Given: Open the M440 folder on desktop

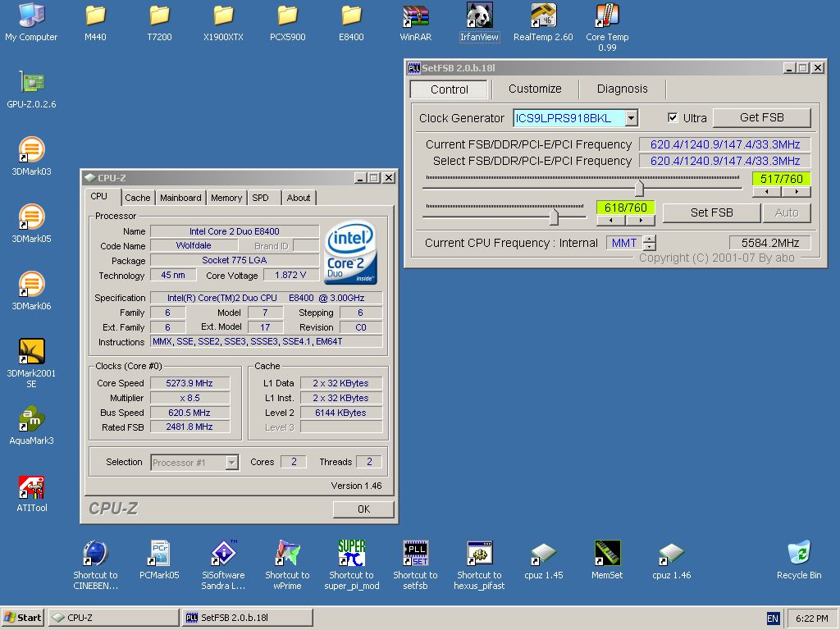Looking at the screenshot, I should 95,22.
